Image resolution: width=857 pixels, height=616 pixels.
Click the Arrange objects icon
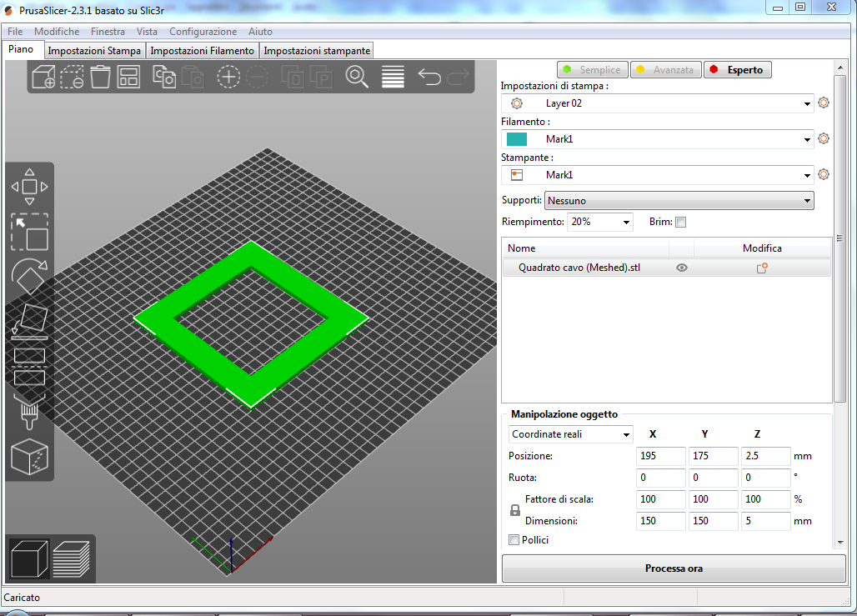tap(128, 78)
